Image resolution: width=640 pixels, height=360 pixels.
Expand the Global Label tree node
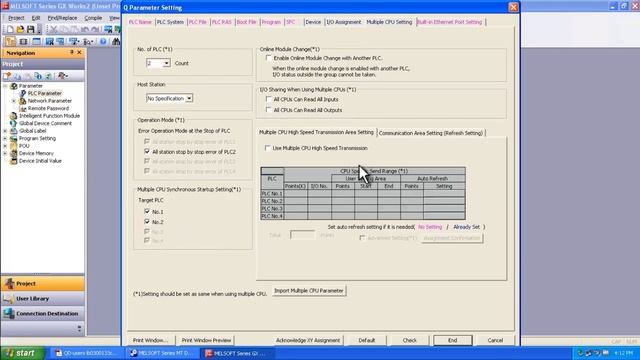tap(5, 131)
